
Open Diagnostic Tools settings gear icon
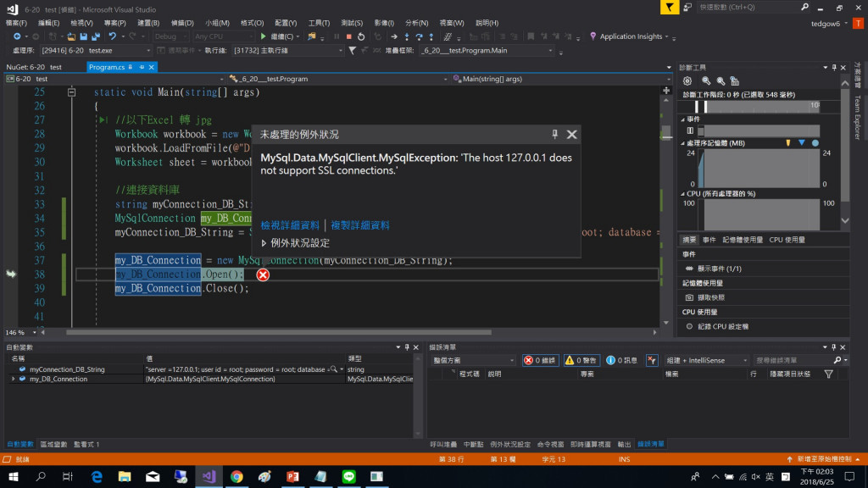(687, 80)
